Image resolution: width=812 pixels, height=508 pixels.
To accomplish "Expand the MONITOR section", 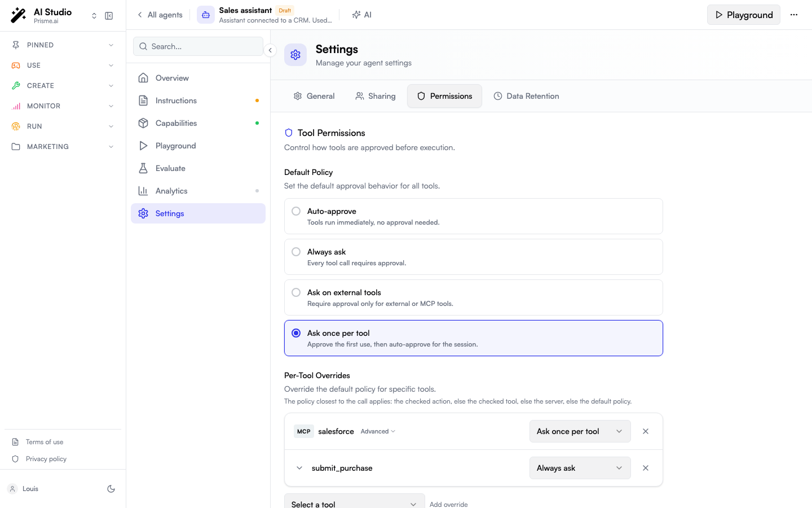I will [63, 106].
